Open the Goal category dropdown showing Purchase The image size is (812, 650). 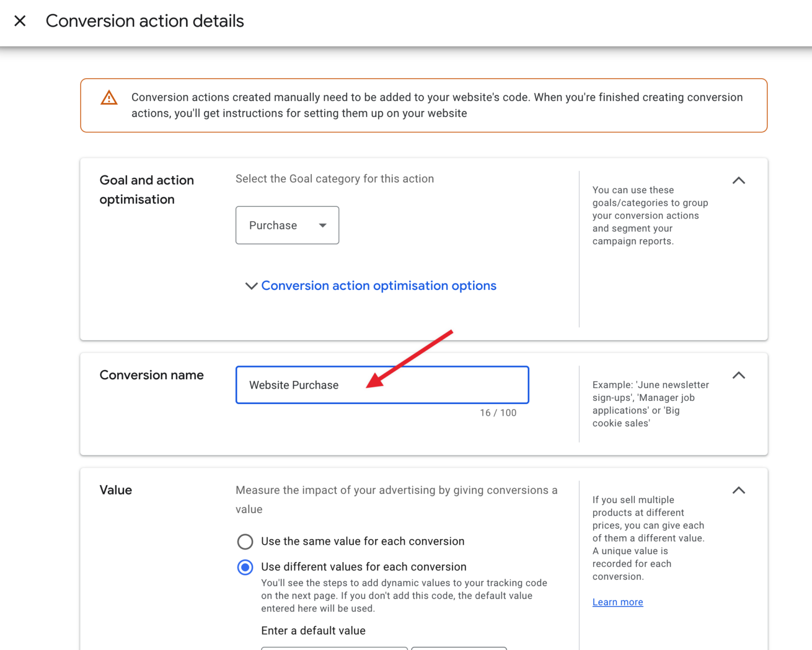(x=287, y=225)
